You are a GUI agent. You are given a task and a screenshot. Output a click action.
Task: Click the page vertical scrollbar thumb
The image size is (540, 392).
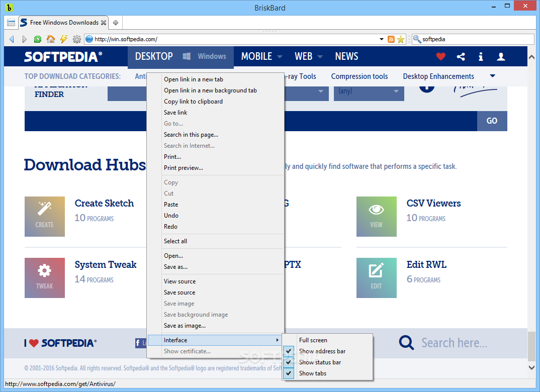(x=532, y=346)
